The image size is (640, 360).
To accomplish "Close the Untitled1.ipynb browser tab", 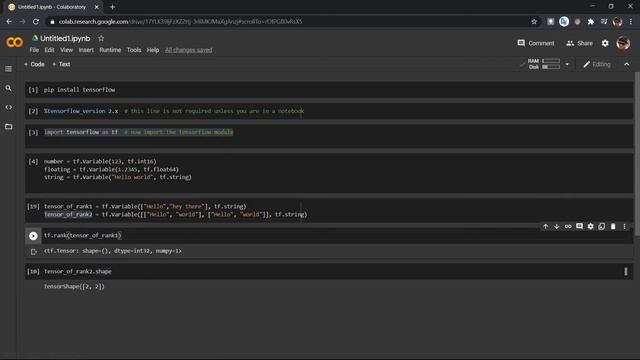I will pyautogui.click(x=97, y=7).
